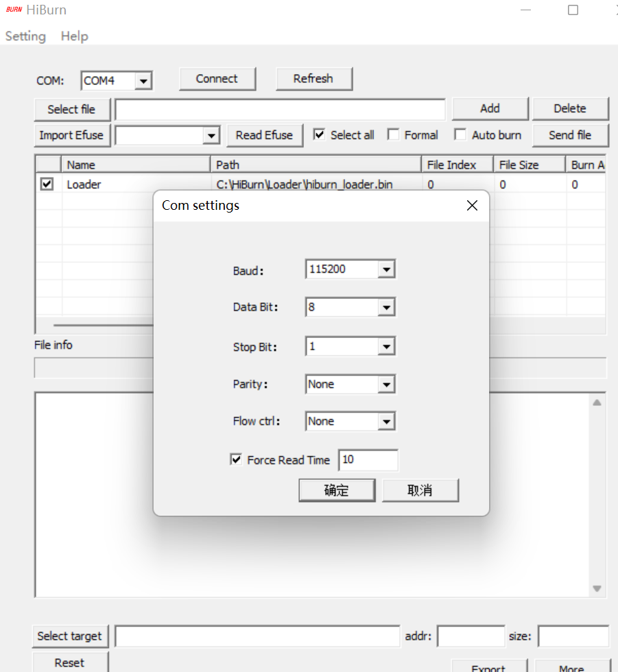618x672 pixels.
Task: Click the File Size column header
Action: click(530, 165)
